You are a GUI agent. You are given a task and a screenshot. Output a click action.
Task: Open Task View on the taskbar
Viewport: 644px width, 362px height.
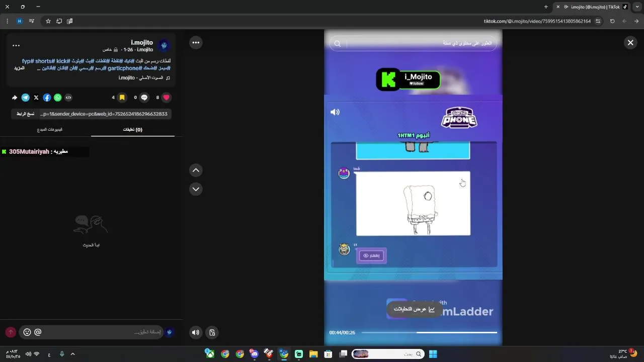point(343,354)
